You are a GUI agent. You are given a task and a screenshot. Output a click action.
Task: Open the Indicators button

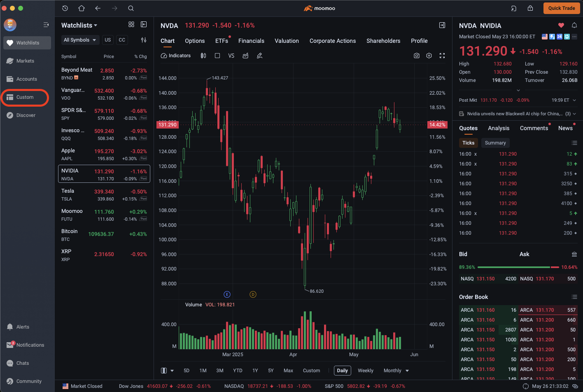[176, 56]
